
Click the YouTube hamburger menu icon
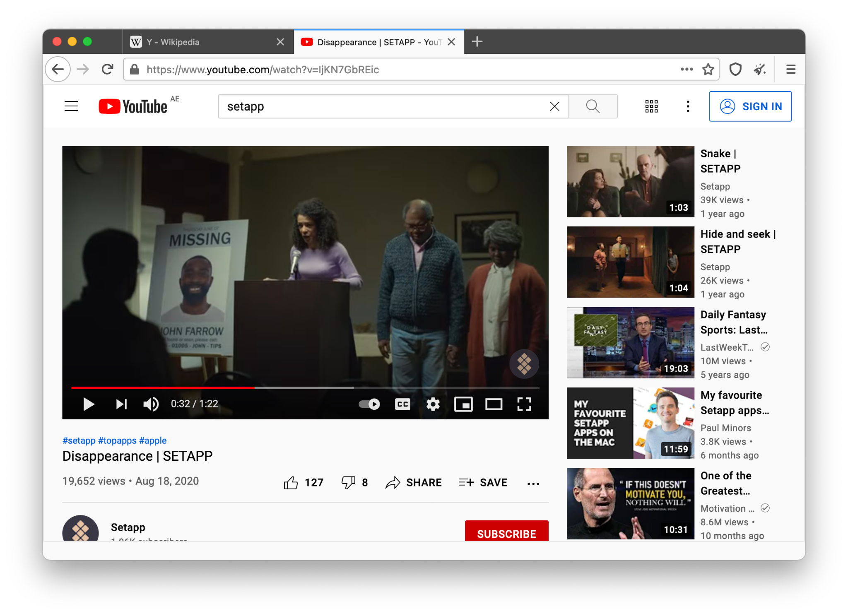click(x=71, y=107)
